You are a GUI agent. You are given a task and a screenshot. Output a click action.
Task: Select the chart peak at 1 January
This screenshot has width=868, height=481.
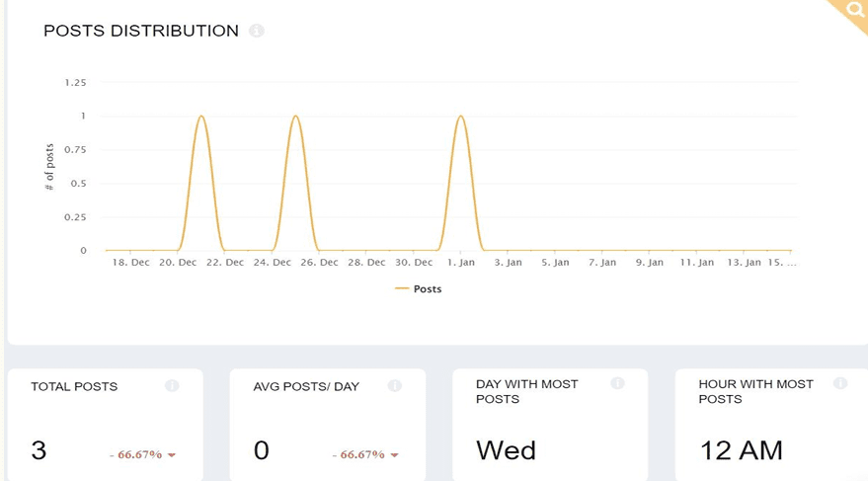pyautogui.click(x=460, y=117)
